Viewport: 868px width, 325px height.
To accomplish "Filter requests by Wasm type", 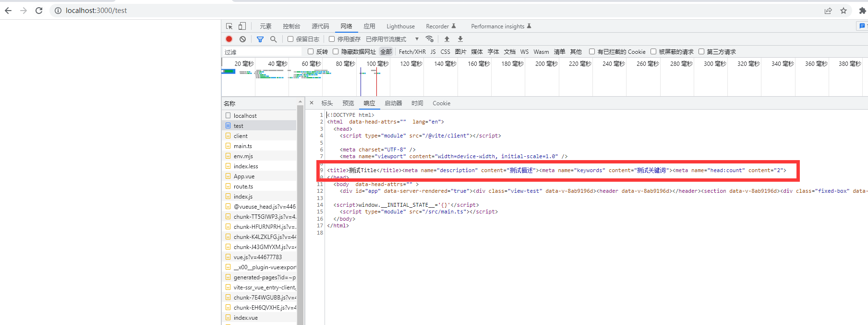I will (x=541, y=51).
